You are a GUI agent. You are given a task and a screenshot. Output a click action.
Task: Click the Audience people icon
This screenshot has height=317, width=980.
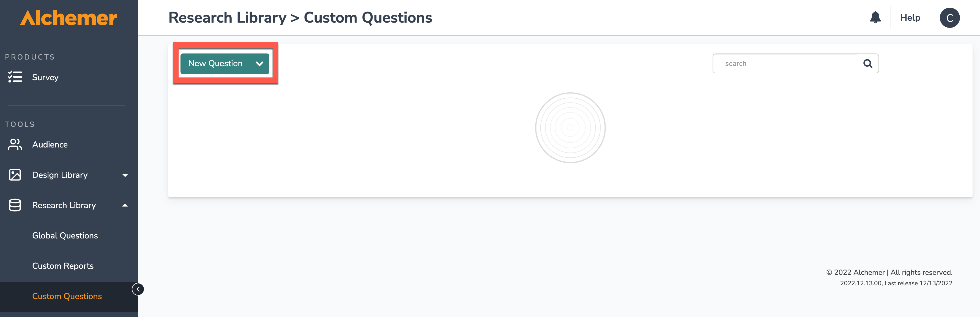(15, 144)
